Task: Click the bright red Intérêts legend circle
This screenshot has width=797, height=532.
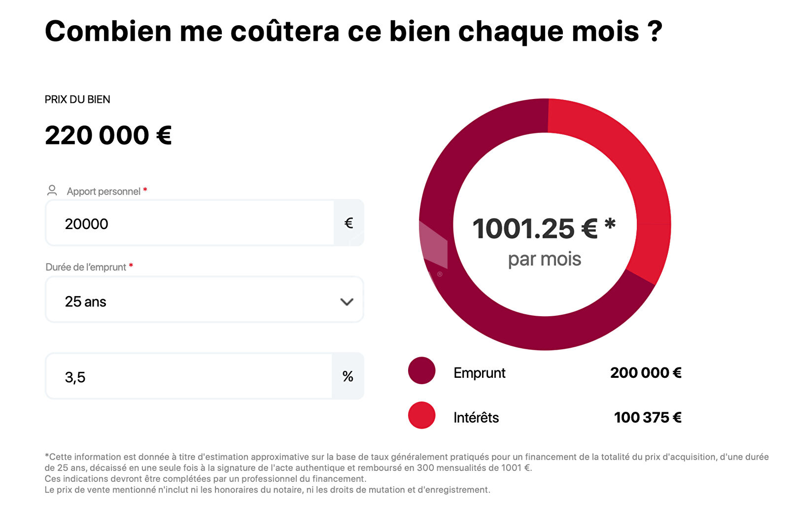Action: click(x=421, y=415)
